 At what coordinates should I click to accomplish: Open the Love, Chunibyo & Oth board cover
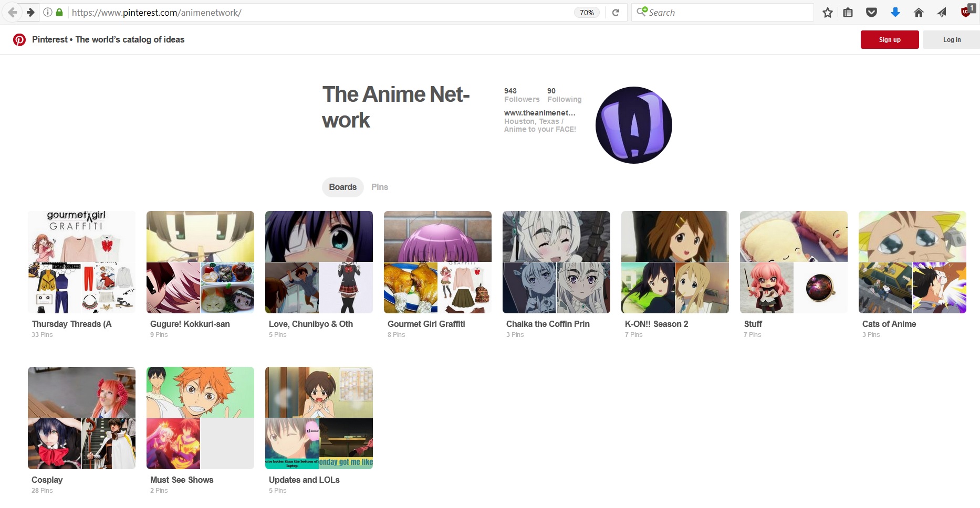319,262
